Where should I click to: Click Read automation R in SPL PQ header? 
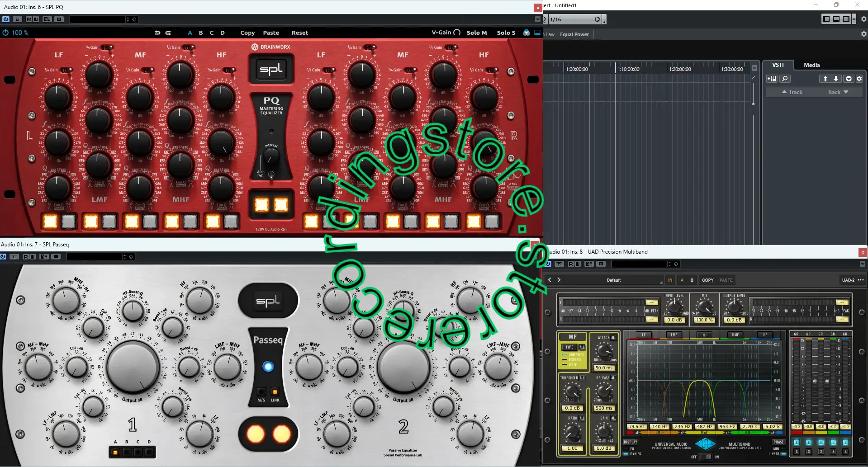pos(29,19)
